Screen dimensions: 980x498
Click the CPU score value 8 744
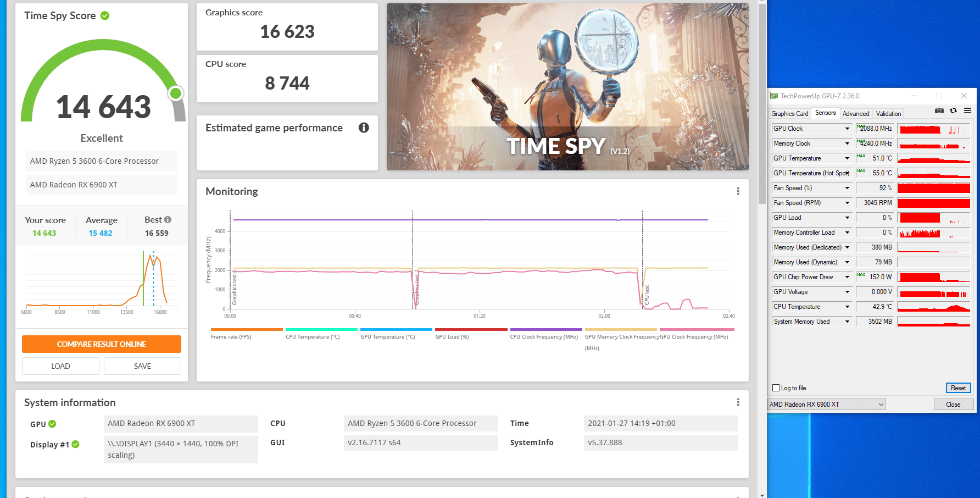coord(287,83)
